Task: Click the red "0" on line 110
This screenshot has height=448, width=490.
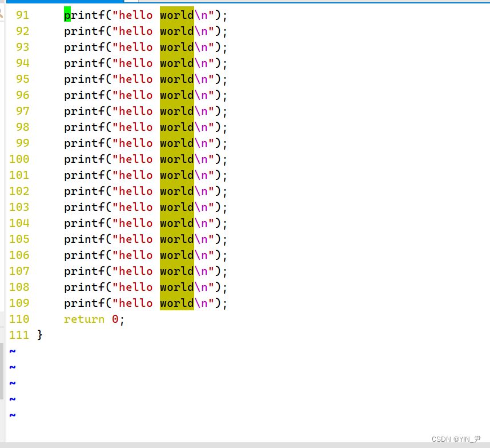Action: click(x=115, y=319)
